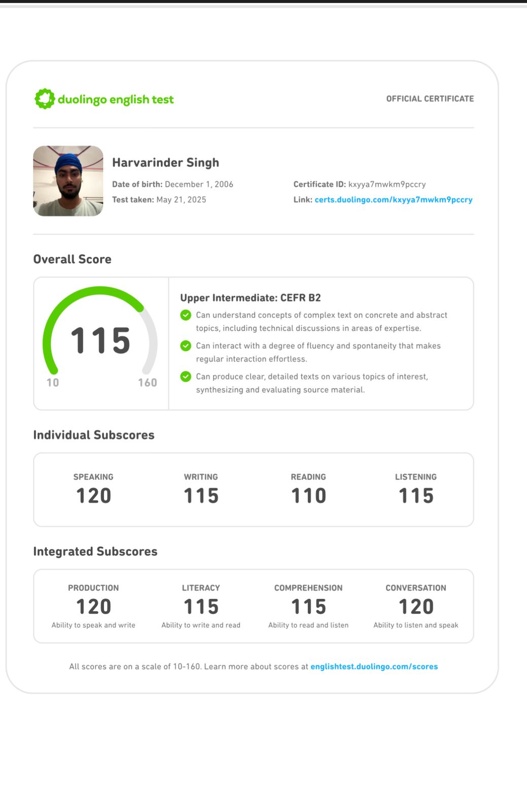Follow the englishtest.duolingo.com/scores link
The image size is (527, 812).
pyautogui.click(x=374, y=666)
